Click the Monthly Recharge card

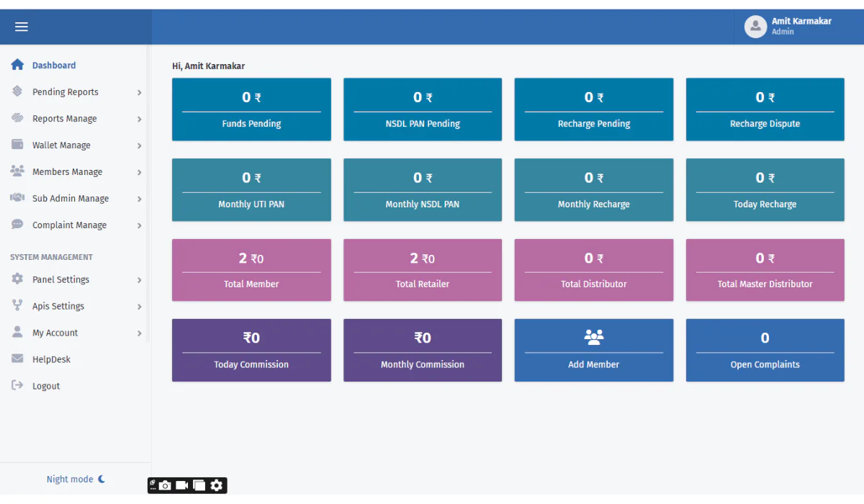(594, 189)
